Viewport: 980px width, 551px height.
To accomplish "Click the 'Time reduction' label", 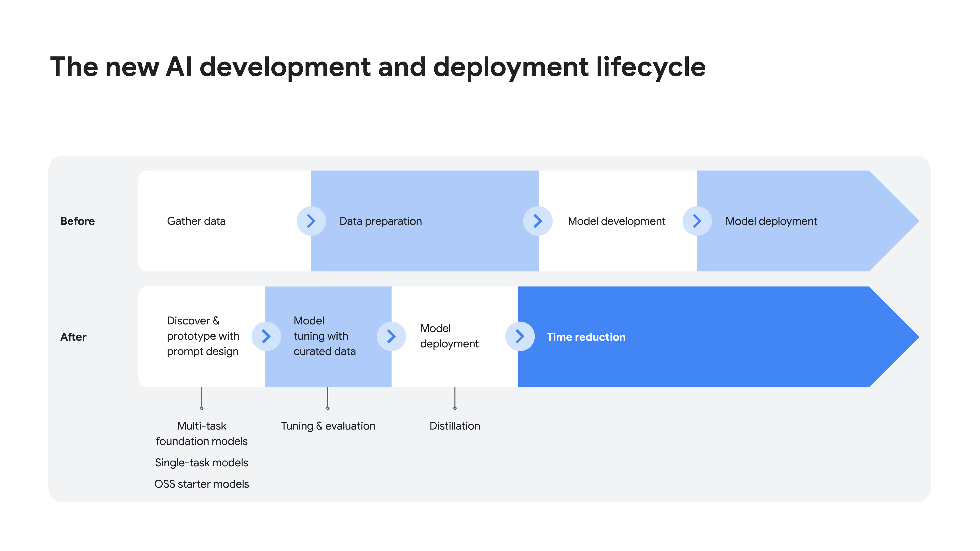I will (586, 337).
